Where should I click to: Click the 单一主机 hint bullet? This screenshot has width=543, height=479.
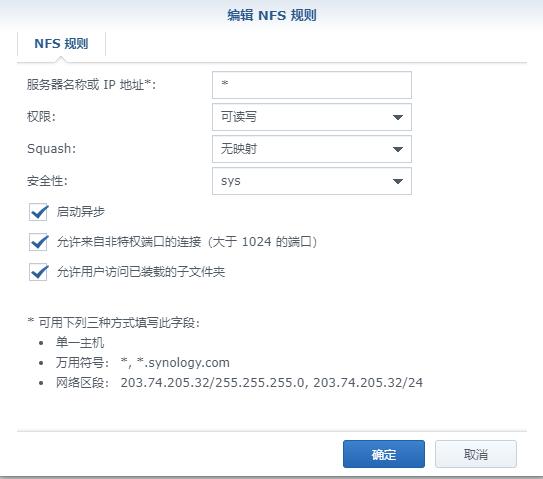(80, 343)
